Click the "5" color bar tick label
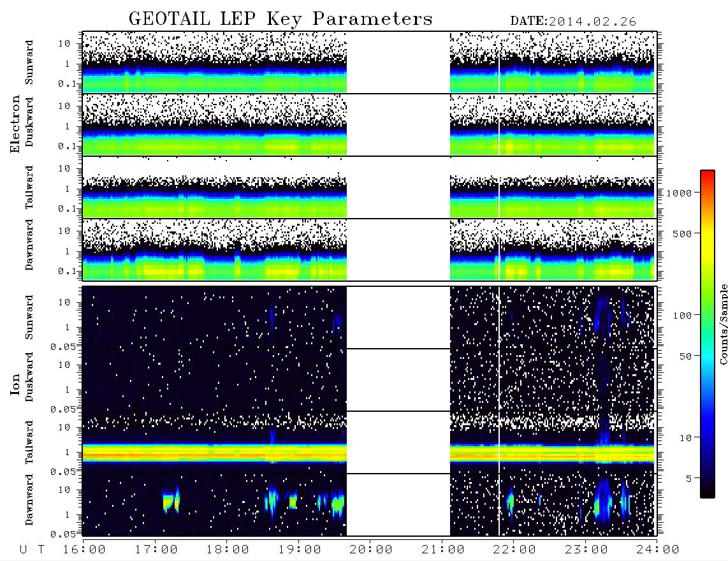This screenshot has width=728, height=561. click(x=689, y=479)
